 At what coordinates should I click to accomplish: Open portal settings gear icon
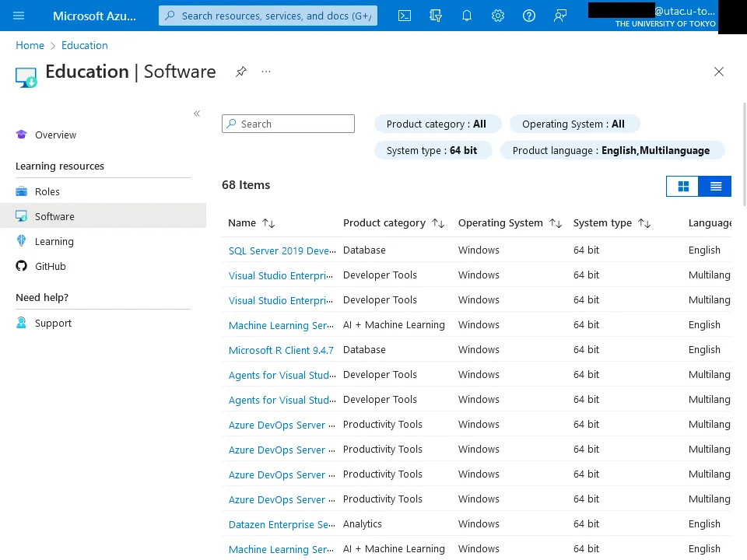[x=498, y=16]
